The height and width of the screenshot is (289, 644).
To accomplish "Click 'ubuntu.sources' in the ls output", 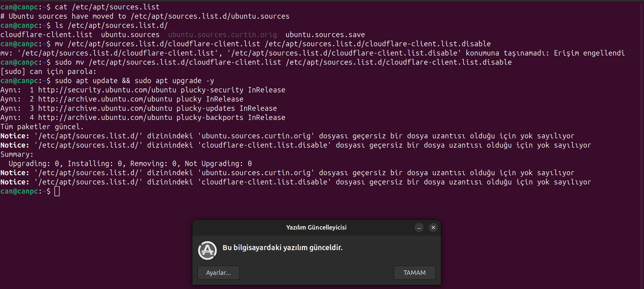I will (130, 35).
